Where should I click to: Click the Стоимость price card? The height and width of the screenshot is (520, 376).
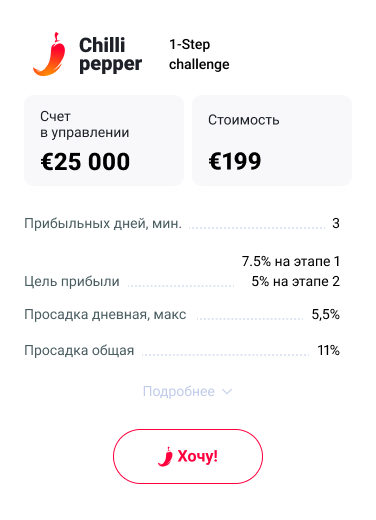click(272, 140)
